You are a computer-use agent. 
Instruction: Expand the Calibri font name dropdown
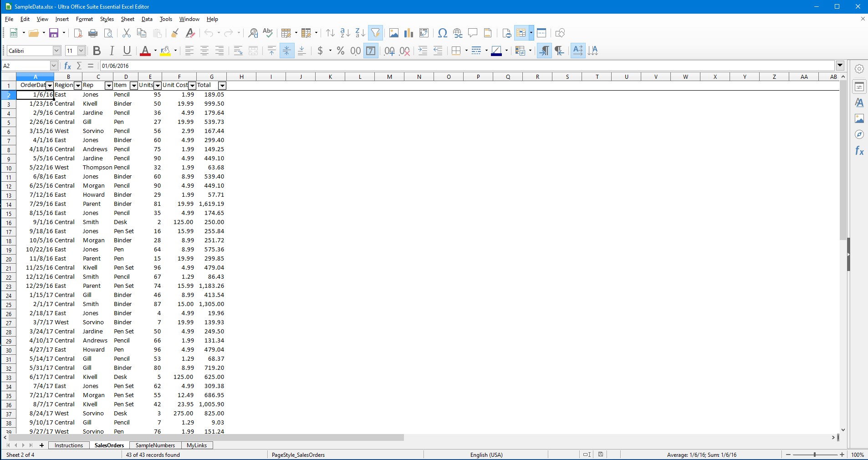[56, 51]
